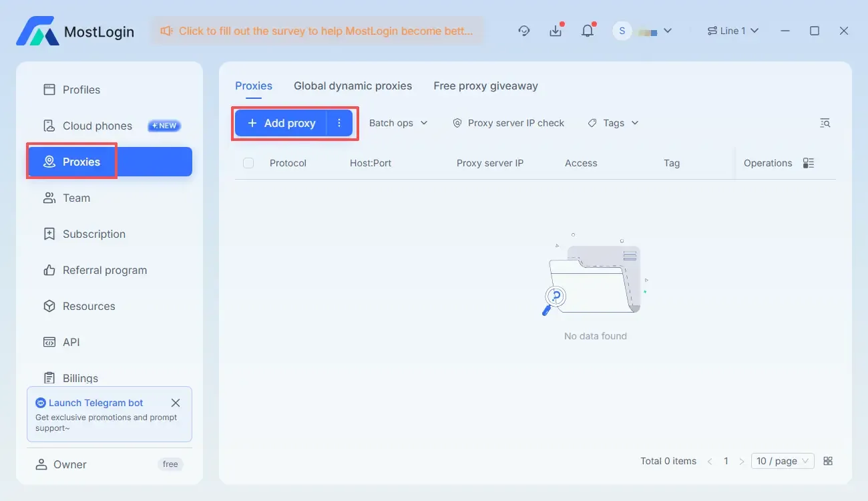868x501 pixels.
Task: Switch to Global dynamic proxies tab
Action: click(353, 86)
